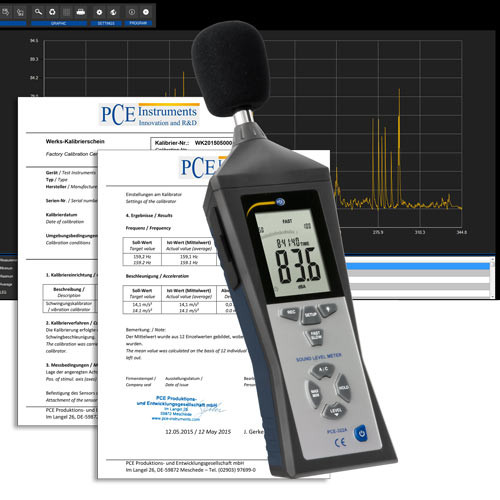Click the rightmost round Program group icon
This screenshot has height=500, width=500.
(146, 12)
